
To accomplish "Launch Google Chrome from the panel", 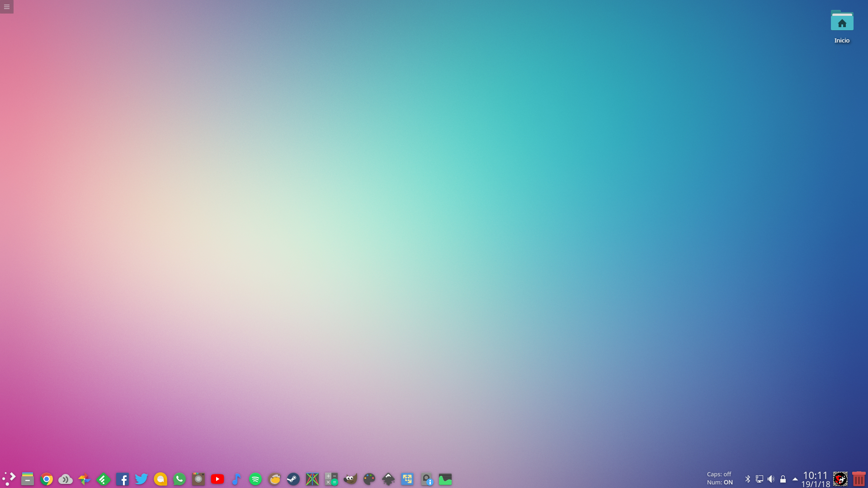I will pos(47,479).
